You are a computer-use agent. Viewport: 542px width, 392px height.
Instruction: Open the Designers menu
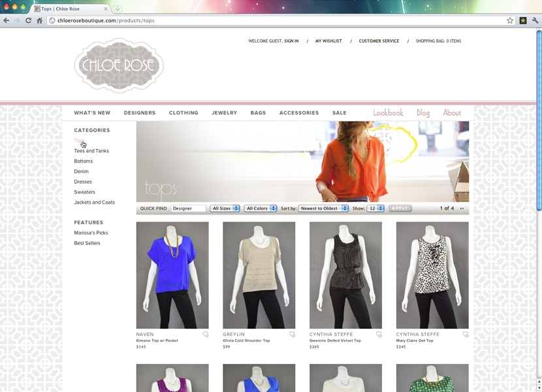(x=140, y=113)
